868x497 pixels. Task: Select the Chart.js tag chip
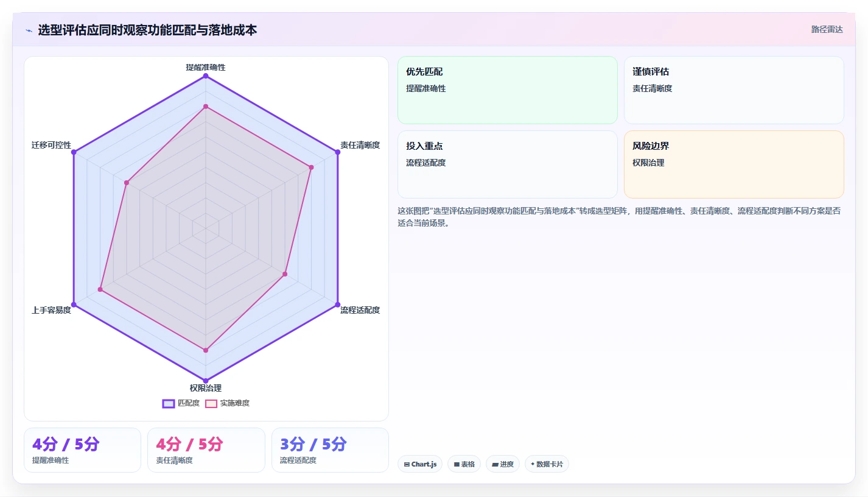pyautogui.click(x=420, y=464)
